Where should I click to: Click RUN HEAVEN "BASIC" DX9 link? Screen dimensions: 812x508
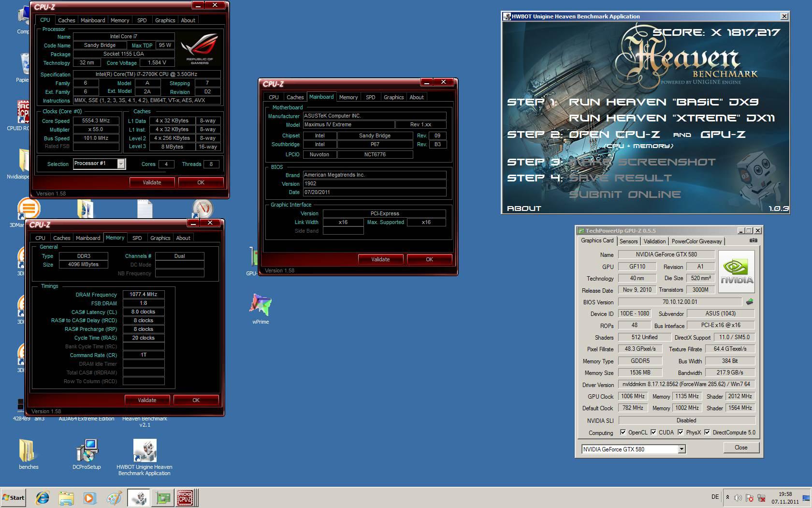(664, 102)
